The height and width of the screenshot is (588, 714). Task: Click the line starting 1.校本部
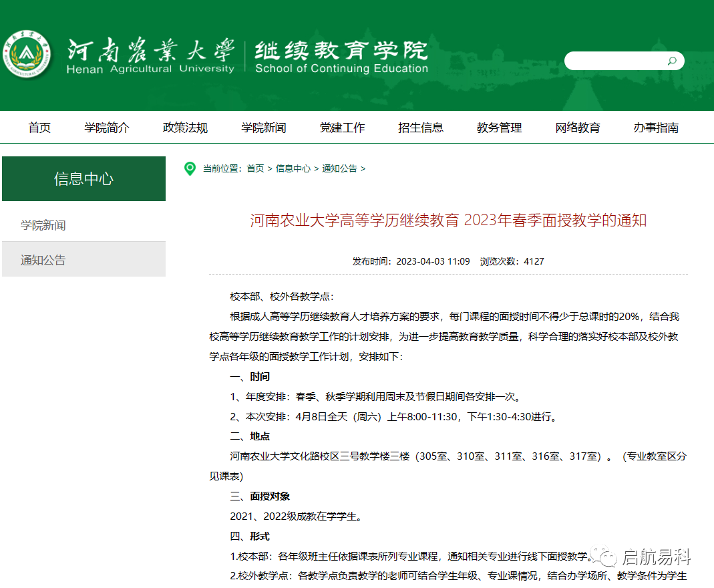(x=411, y=557)
